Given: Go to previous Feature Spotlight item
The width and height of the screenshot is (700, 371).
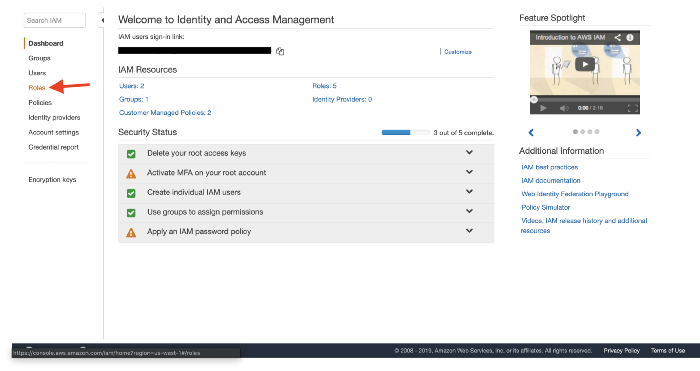Looking at the screenshot, I should [531, 132].
